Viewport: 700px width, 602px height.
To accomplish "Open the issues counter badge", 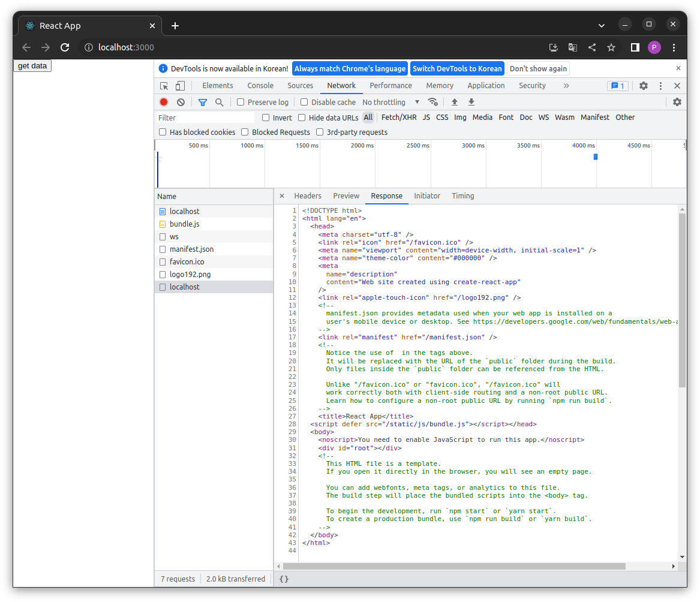I will pos(618,86).
